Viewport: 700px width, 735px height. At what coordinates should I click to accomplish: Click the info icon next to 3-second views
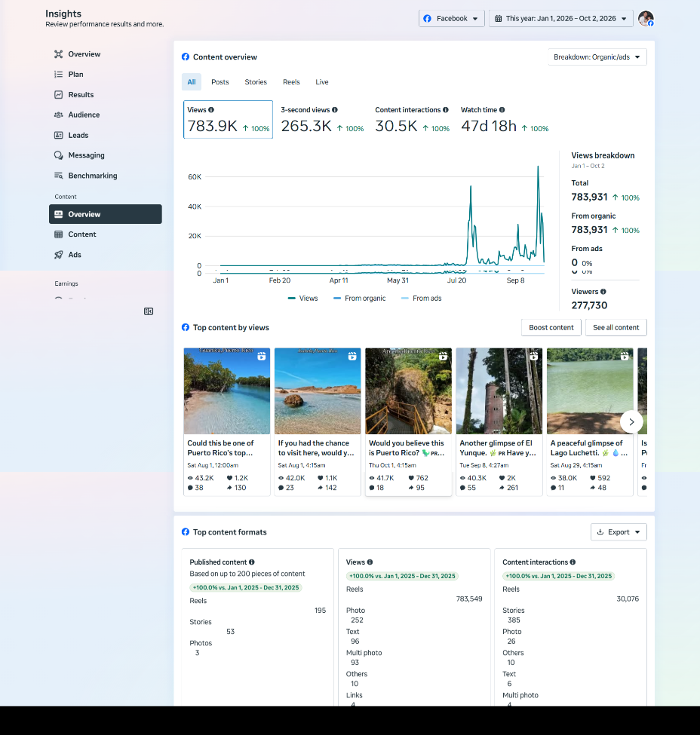click(x=334, y=110)
